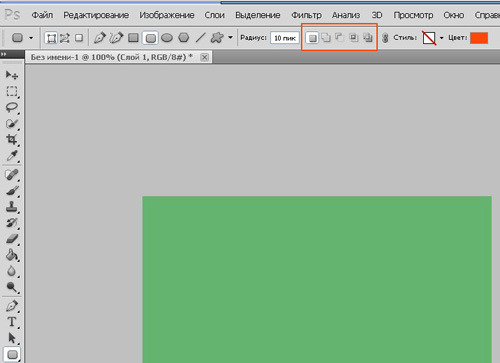This screenshot has width=500, height=363.
Task: Select Rounded Rectangle tool in tools panel
Action: pyautogui.click(x=12, y=354)
